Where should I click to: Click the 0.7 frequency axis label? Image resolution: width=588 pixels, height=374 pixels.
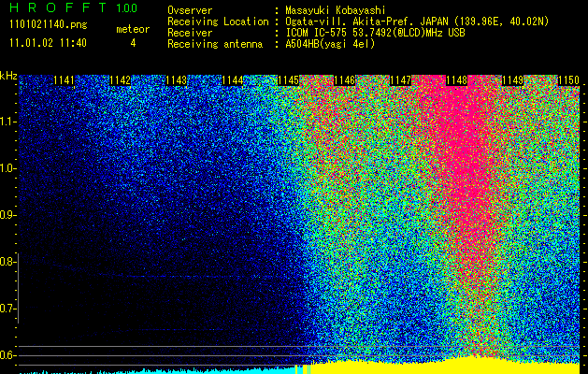(x=7, y=309)
